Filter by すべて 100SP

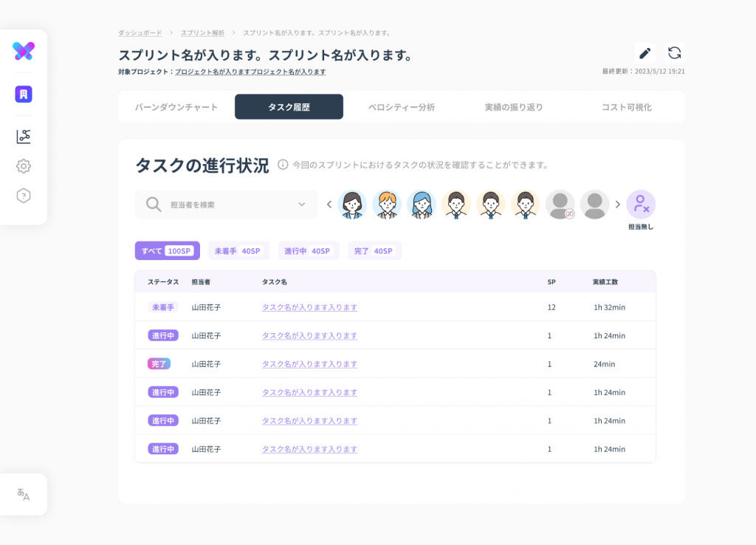pos(168,251)
